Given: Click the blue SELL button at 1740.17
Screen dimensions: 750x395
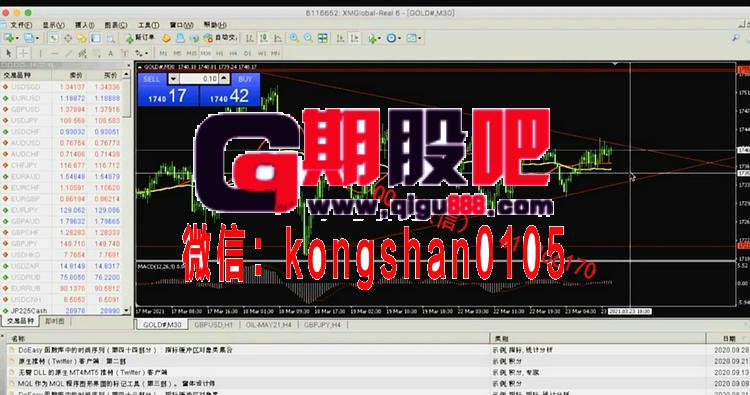Looking at the screenshot, I should click(168, 89).
